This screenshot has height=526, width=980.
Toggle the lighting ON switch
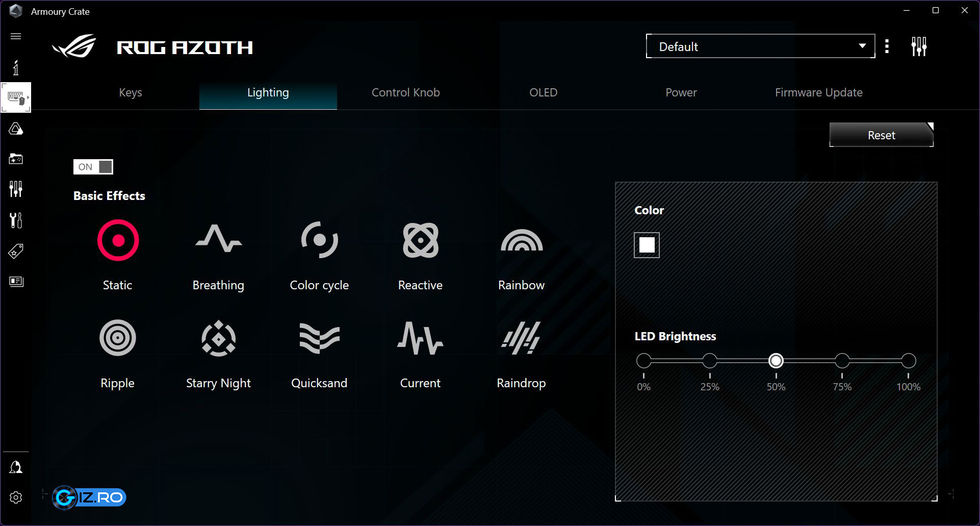[x=93, y=167]
